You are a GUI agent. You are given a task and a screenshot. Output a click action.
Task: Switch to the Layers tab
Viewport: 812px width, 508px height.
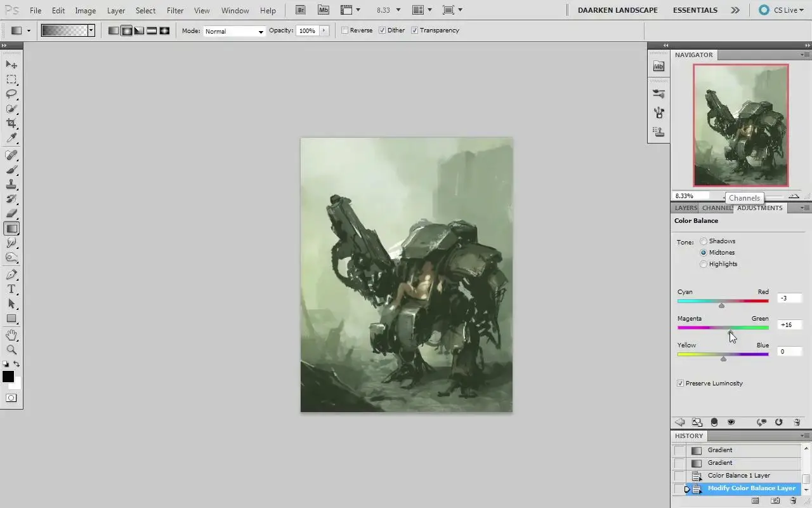coord(686,208)
